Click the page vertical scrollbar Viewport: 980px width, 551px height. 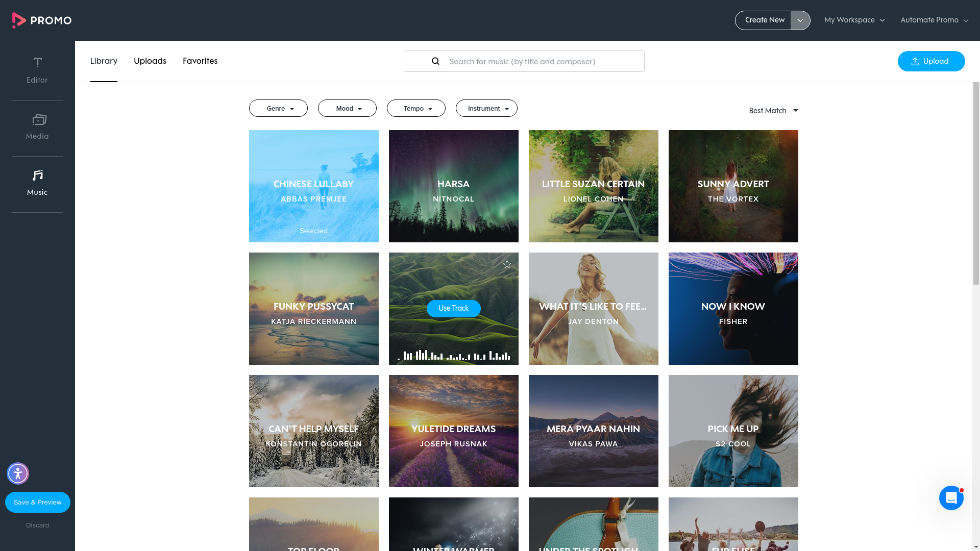point(976,184)
